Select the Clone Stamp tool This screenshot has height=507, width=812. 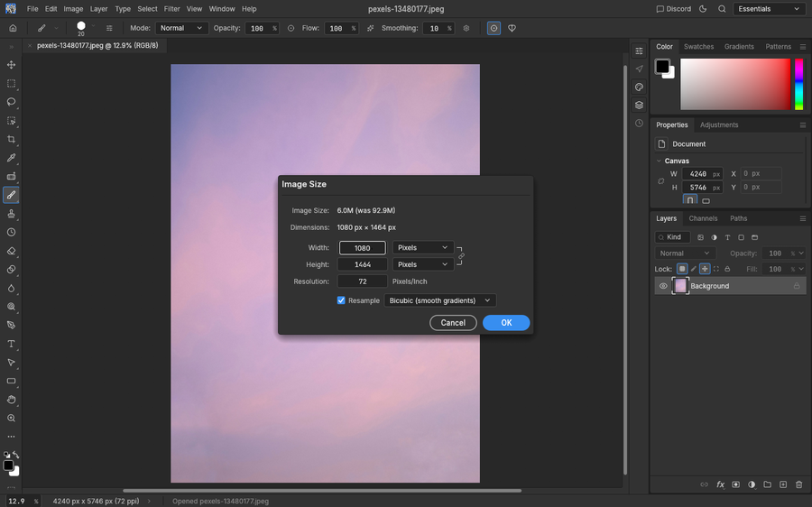[x=11, y=214]
